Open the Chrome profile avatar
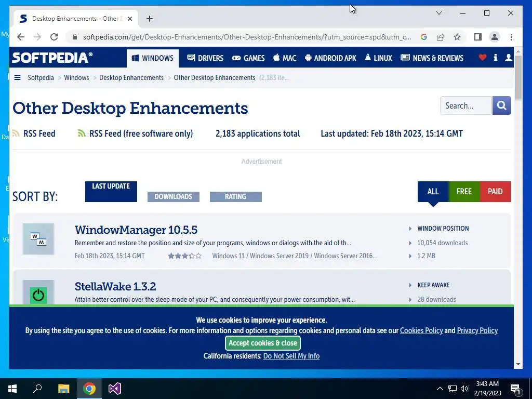Image resolution: width=532 pixels, height=399 pixels. click(495, 37)
